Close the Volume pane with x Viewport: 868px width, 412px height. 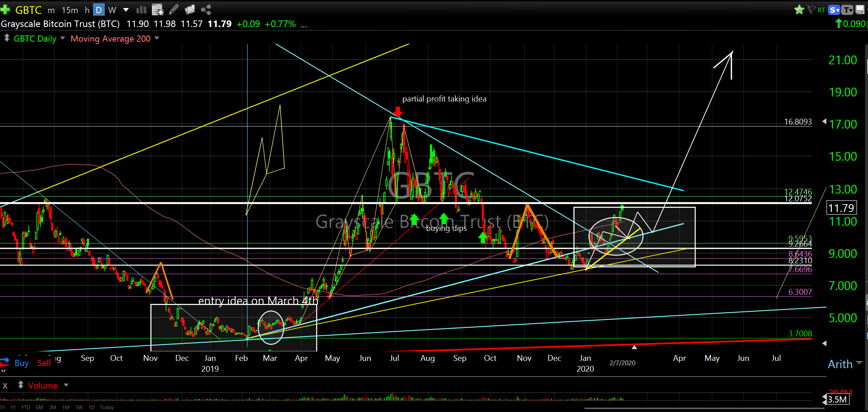tap(5, 385)
